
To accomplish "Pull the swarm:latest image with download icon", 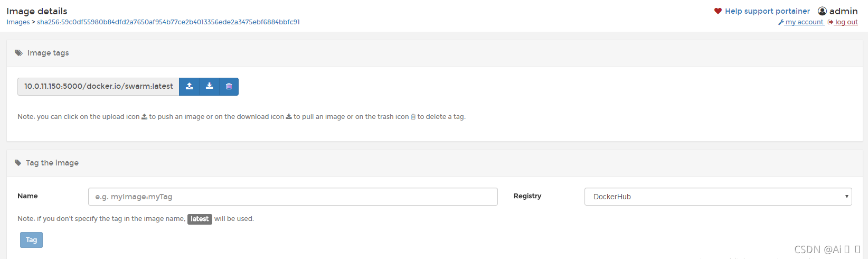I will point(209,87).
